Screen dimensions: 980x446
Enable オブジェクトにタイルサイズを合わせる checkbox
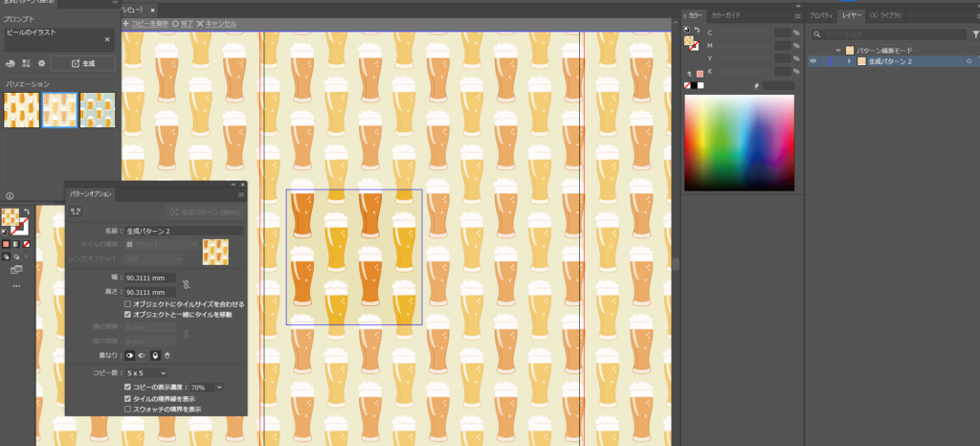click(128, 303)
